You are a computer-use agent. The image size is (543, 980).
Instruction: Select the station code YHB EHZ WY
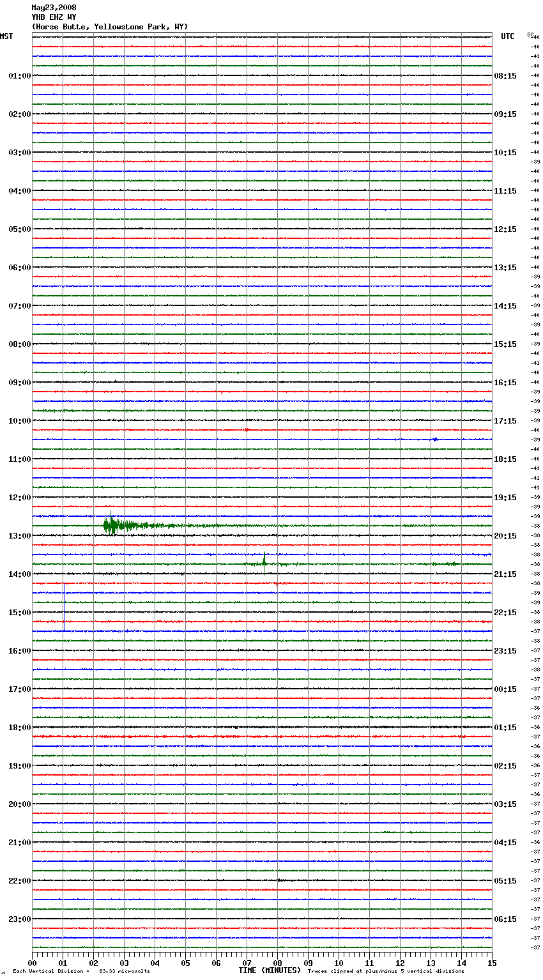tap(54, 17)
